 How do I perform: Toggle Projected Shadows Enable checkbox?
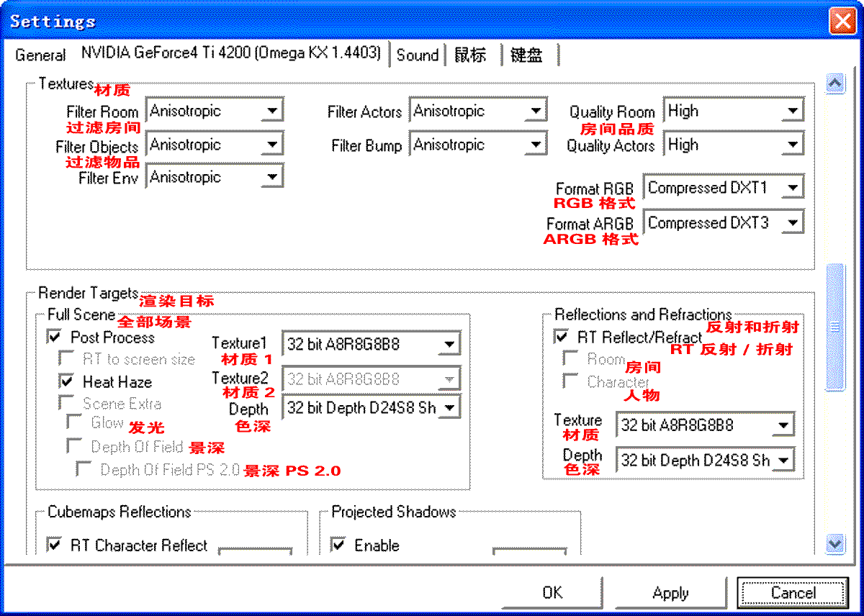(338, 545)
